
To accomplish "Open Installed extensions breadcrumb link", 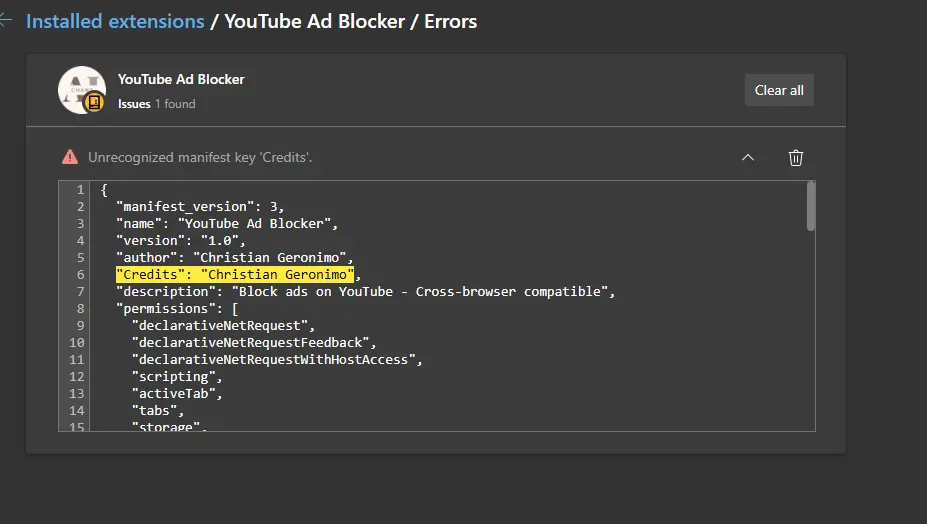I will [x=115, y=21].
